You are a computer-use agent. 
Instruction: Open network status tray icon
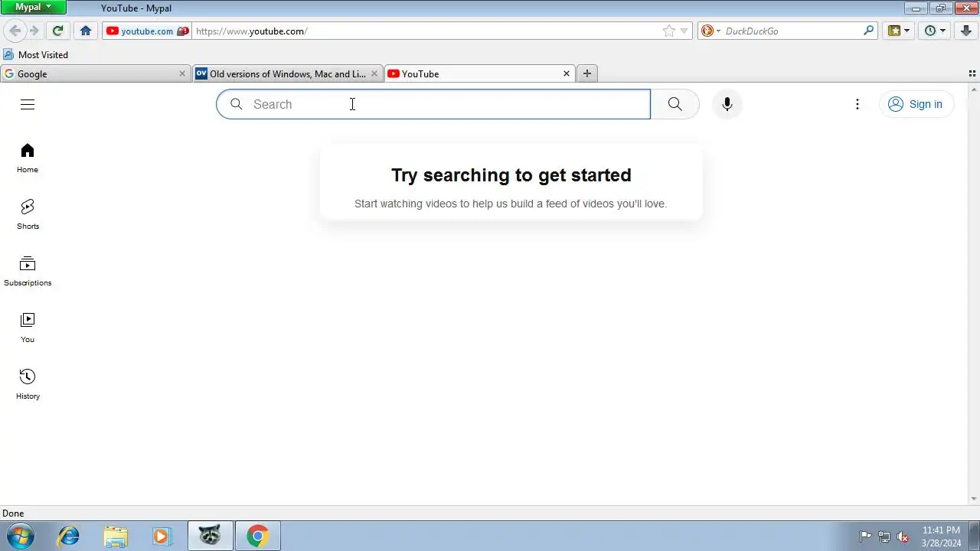tap(884, 536)
